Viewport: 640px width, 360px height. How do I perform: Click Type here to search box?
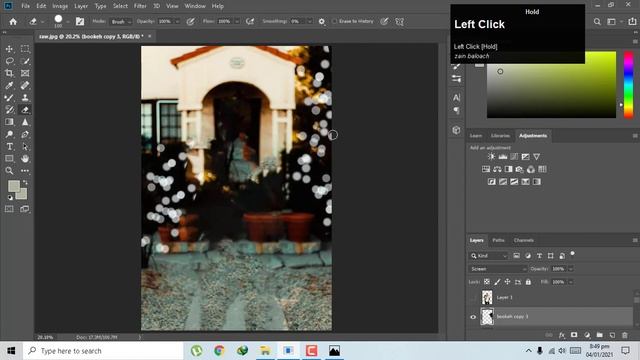pyautogui.click(x=103, y=351)
